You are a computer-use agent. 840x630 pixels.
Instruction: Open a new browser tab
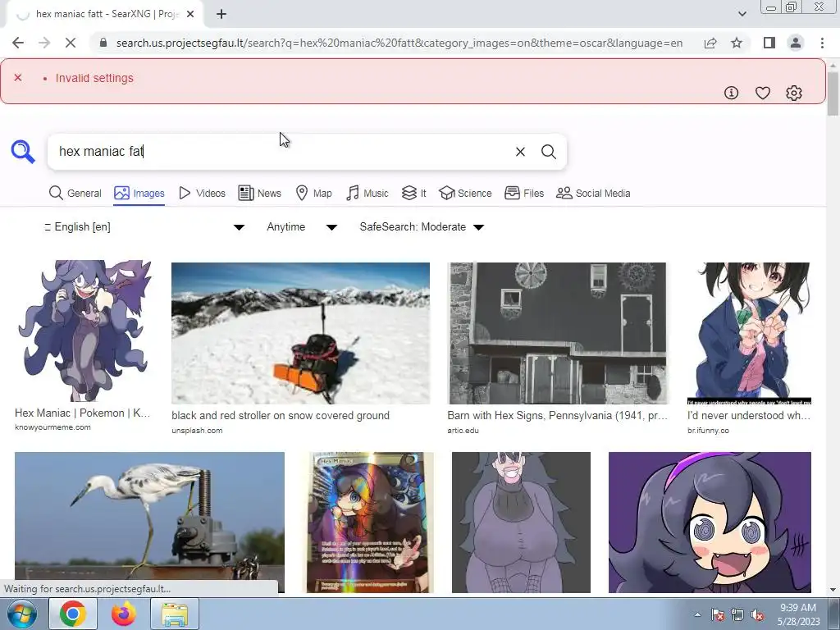(x=221, y=14)
